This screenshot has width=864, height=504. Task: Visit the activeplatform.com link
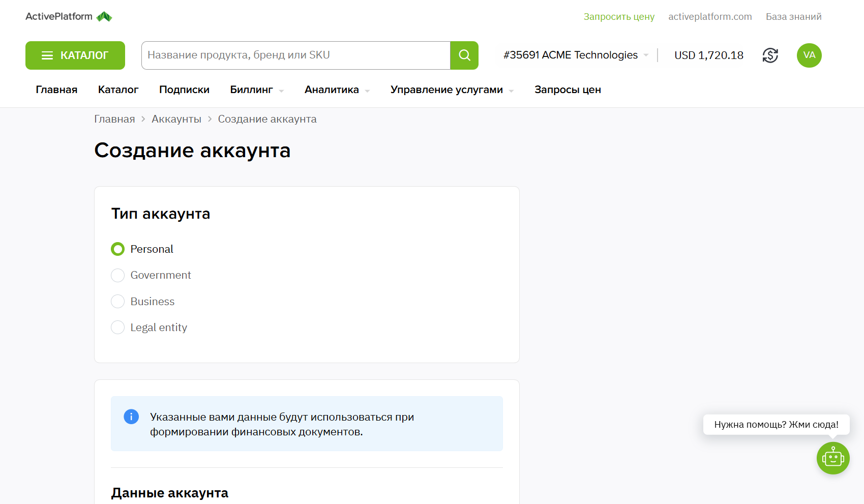coord(710,17)
